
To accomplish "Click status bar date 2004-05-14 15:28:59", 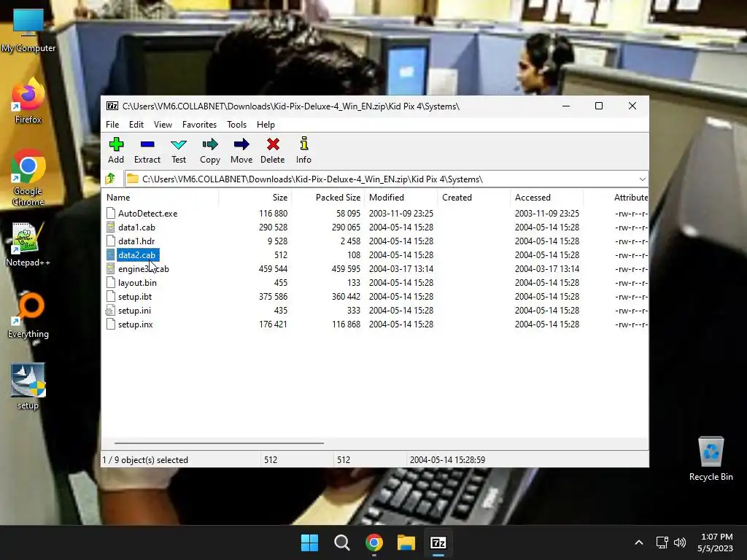I will click(447, 460).
